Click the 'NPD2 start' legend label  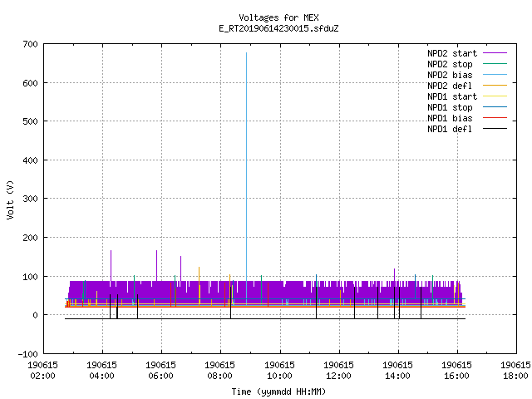click(452, 53)
